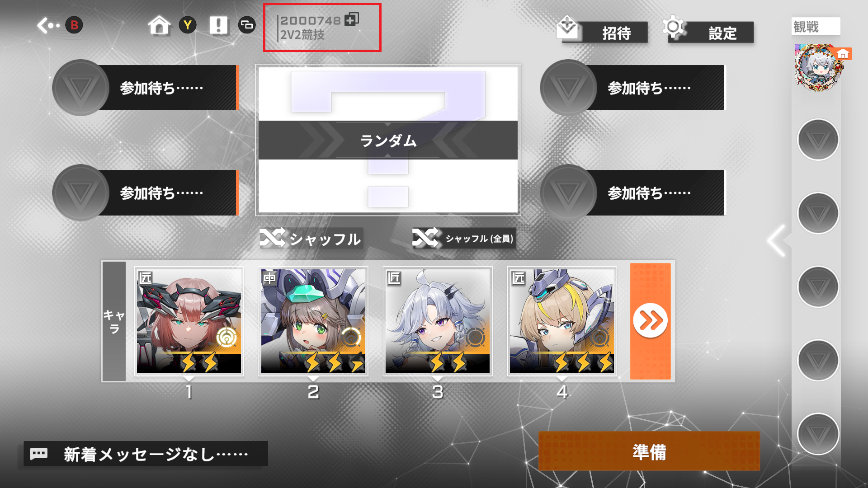This screenshot has height=488, width=868.
Task: Select character 1 with pink hair
Action: (x=189, y=321)
